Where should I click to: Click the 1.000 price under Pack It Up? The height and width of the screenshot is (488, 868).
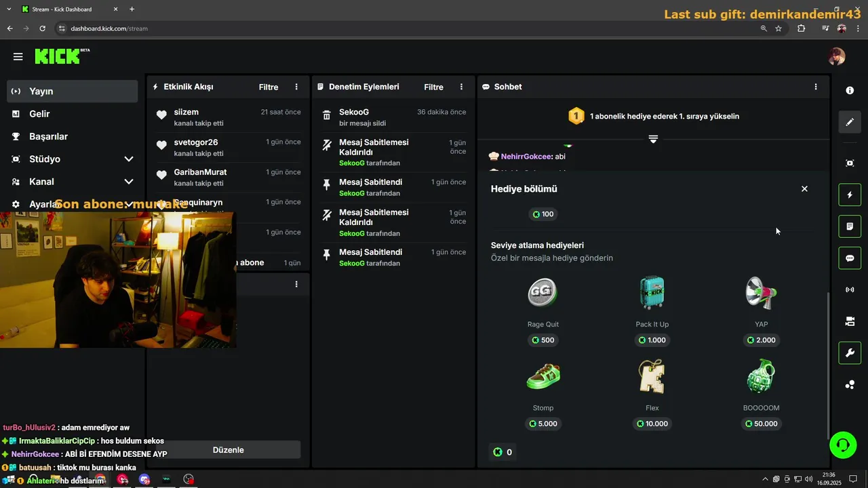point(652,340)
